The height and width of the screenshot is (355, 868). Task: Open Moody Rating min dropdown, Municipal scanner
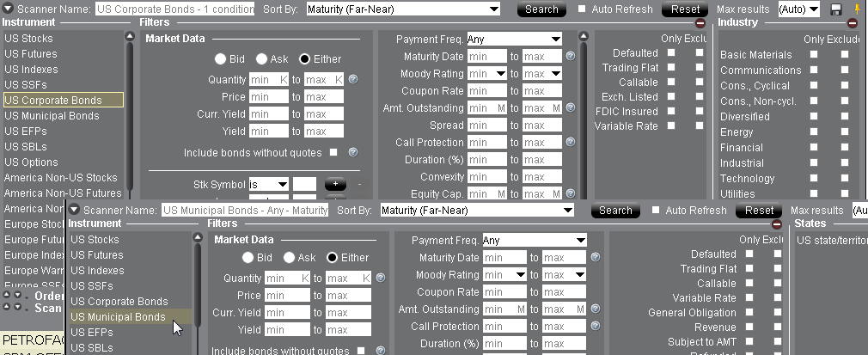[504, 274]
